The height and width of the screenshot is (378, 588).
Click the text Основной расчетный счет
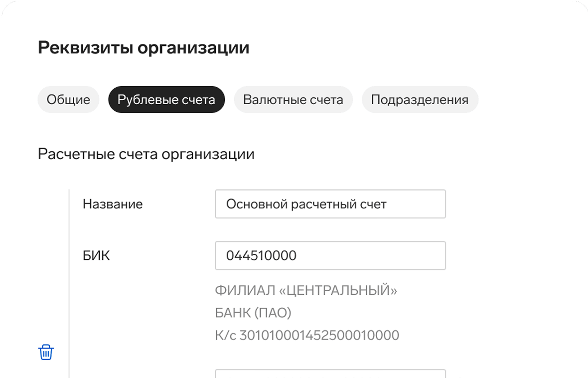pyautogui.click(x=301, y=203)
